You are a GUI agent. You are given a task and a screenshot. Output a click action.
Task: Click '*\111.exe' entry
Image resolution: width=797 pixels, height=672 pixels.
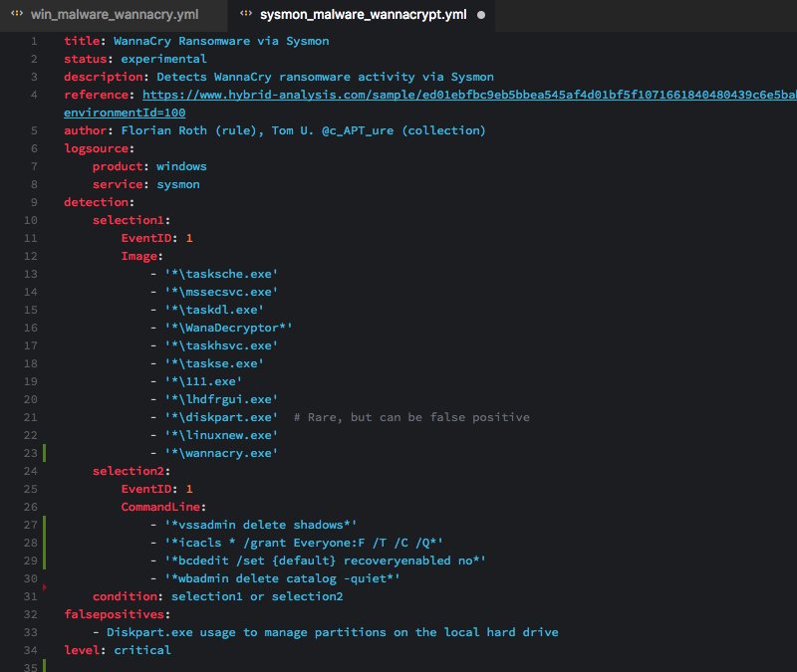tap(203, 381)
